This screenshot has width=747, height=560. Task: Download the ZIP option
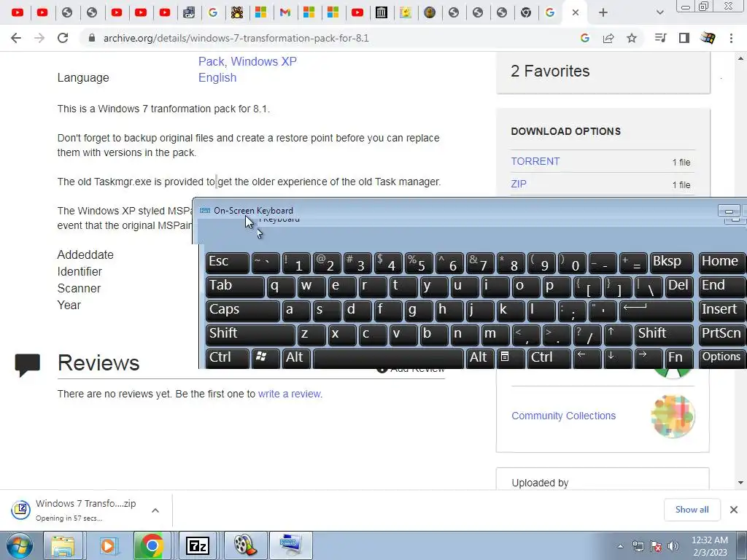(x=519, y=184)
